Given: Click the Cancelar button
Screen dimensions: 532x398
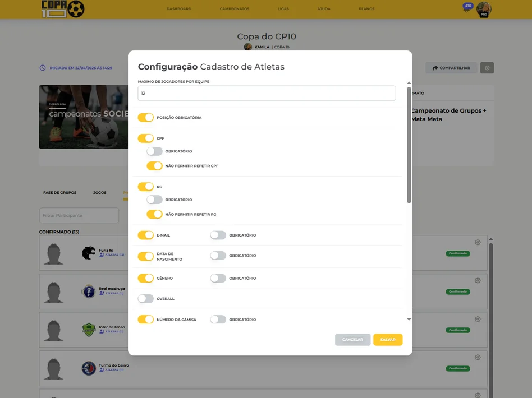Looking at the screenshot, I should 352,340.
